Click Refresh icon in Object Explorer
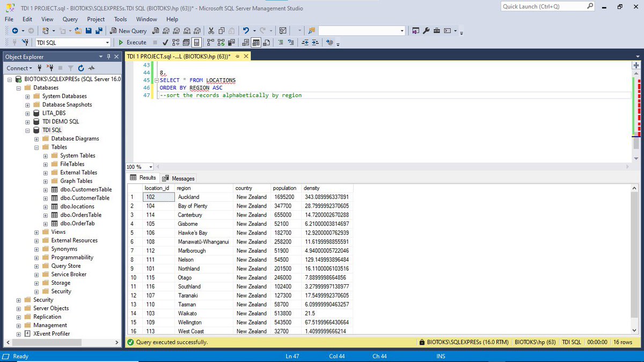The width and height of the screenshot is (644, 362). click(81, 68)
